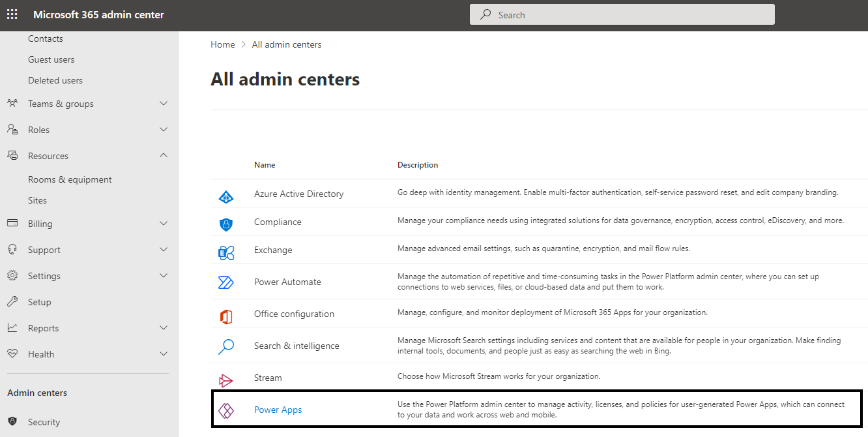868x437 pixels.
Task: Click the Power Automate icon
Action: [x=226, y=281]
